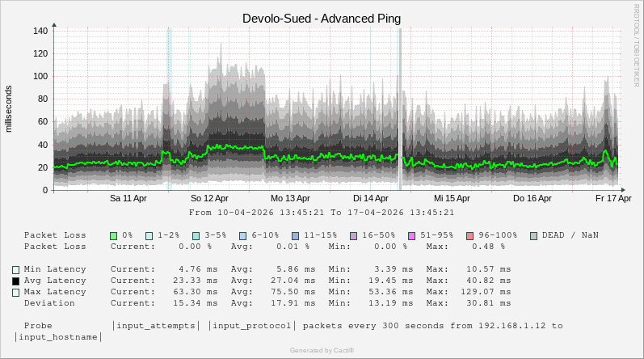644x359 pixels.
Task: Select the 11-15% packet loss swatch
Action: pos(295,235)
